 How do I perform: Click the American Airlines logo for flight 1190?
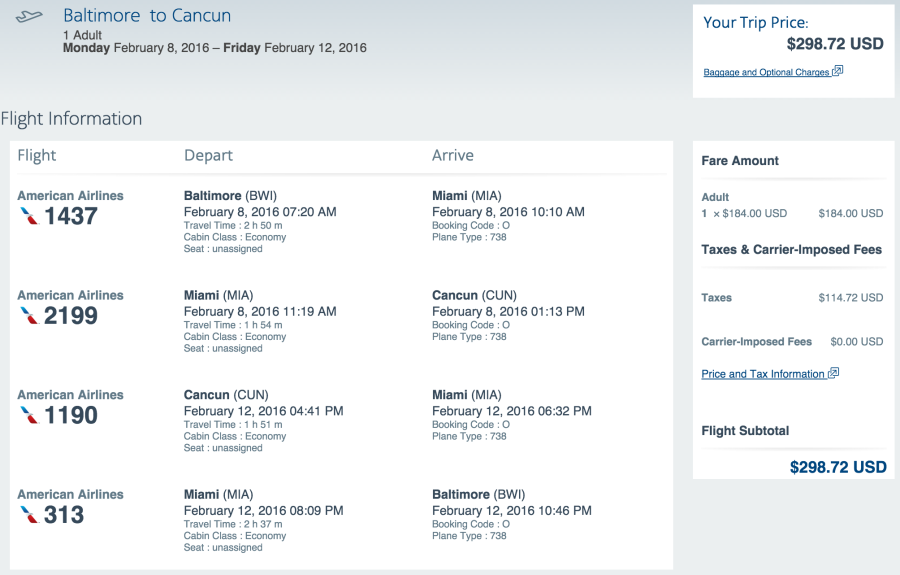[29, 414]
